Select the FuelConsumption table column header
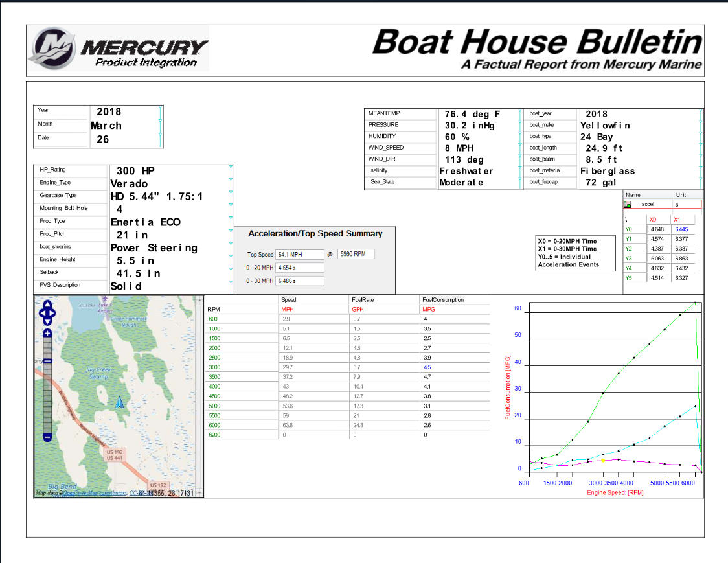Viewport: 728px width, 563px height. click(443, 300)
